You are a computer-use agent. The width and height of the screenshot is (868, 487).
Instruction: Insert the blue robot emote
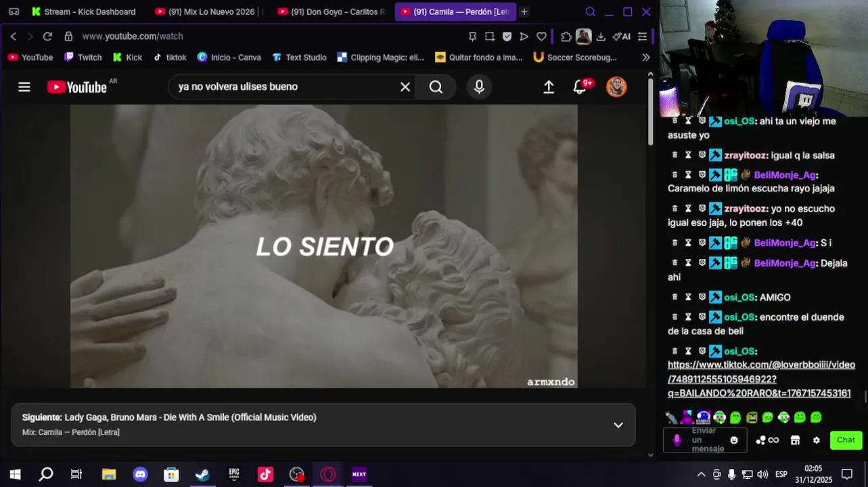click(x=704, y=418)
